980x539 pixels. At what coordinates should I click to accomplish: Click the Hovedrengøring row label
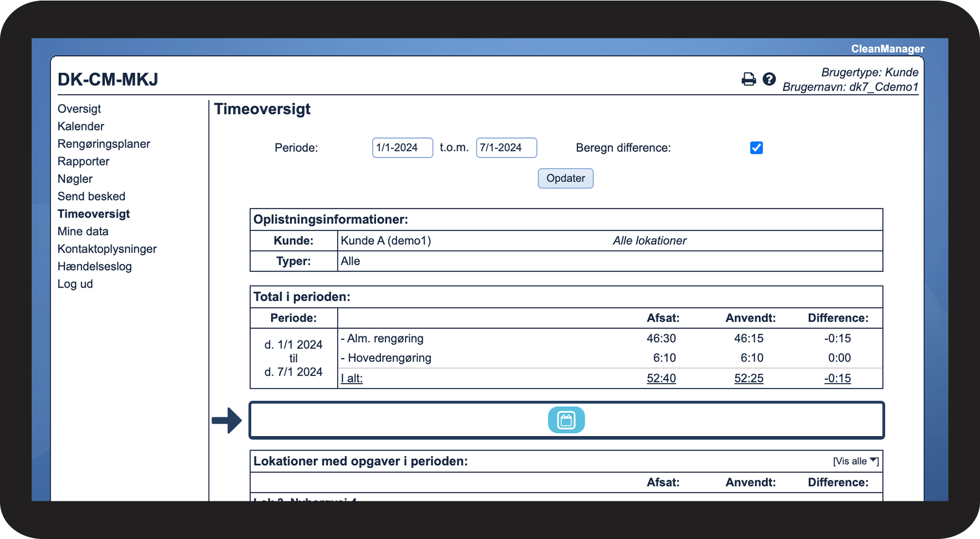click(x=386, y=357)
